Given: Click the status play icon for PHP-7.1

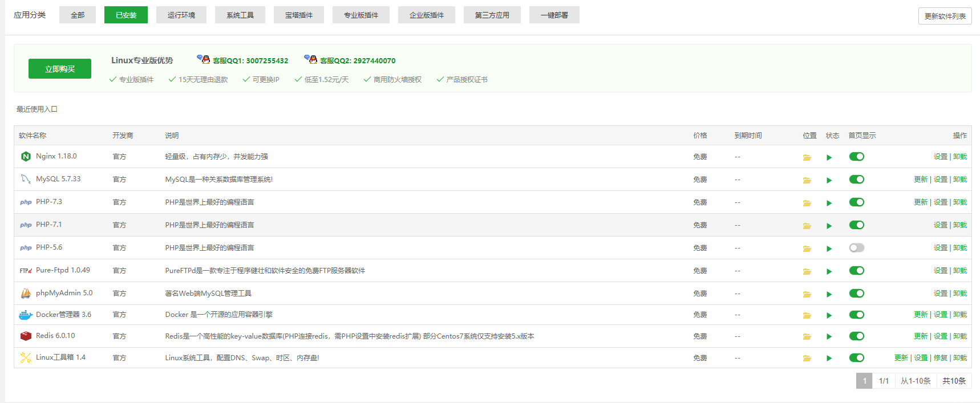Looking at the screenshot, I should click(829, 226).
